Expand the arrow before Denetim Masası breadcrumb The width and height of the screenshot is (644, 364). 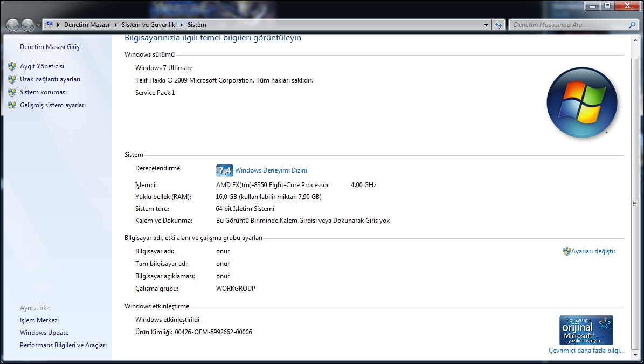[58, 25]
